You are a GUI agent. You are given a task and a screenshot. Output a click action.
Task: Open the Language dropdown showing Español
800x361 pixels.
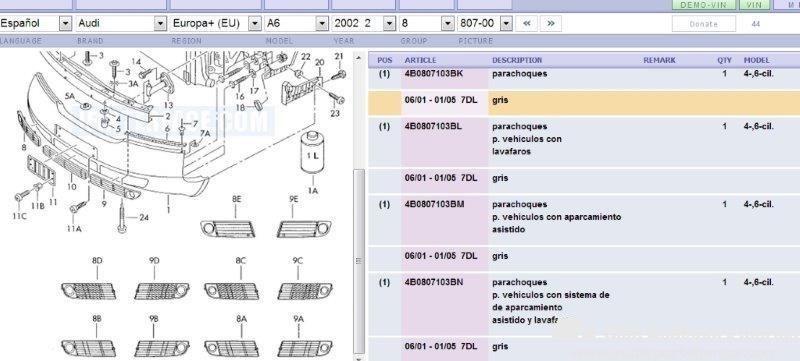[x=36, y=23]
